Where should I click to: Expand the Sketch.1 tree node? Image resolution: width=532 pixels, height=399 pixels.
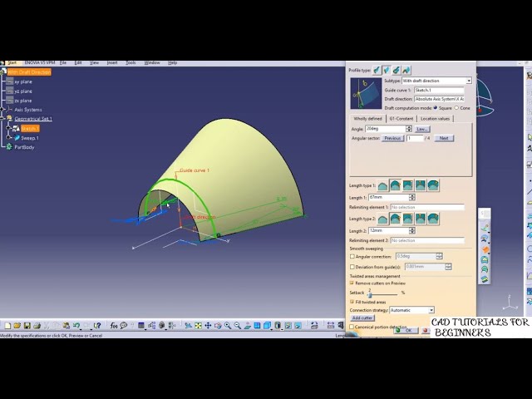pos(9,128)
